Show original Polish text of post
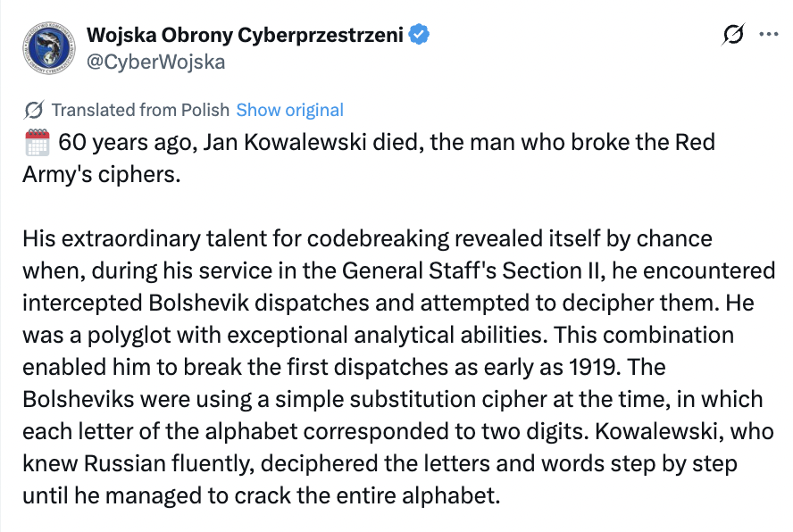793x532 pixels. (x=289, y=111)
